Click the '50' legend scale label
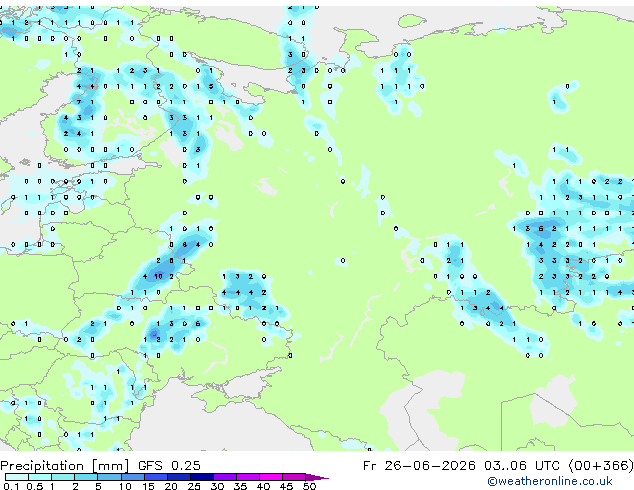The width and height of the screenshot is (634, 490). coord(309,486)
